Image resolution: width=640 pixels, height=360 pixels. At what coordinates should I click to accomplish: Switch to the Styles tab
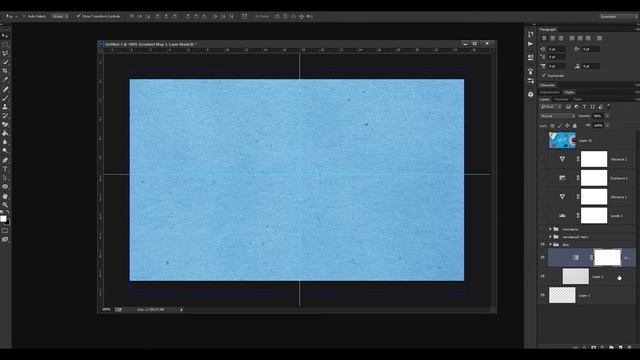[x=569, y=92]
